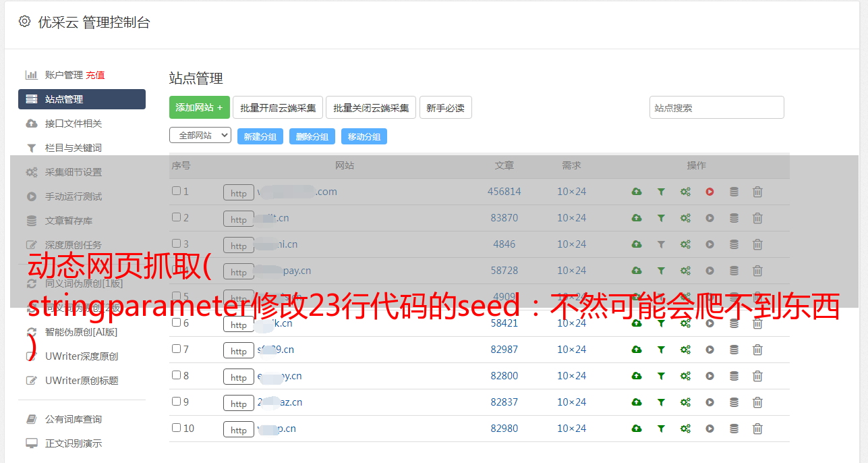The image size is (868, 463).
Task: Click the 移动分组 button
Action: [364, 136]
